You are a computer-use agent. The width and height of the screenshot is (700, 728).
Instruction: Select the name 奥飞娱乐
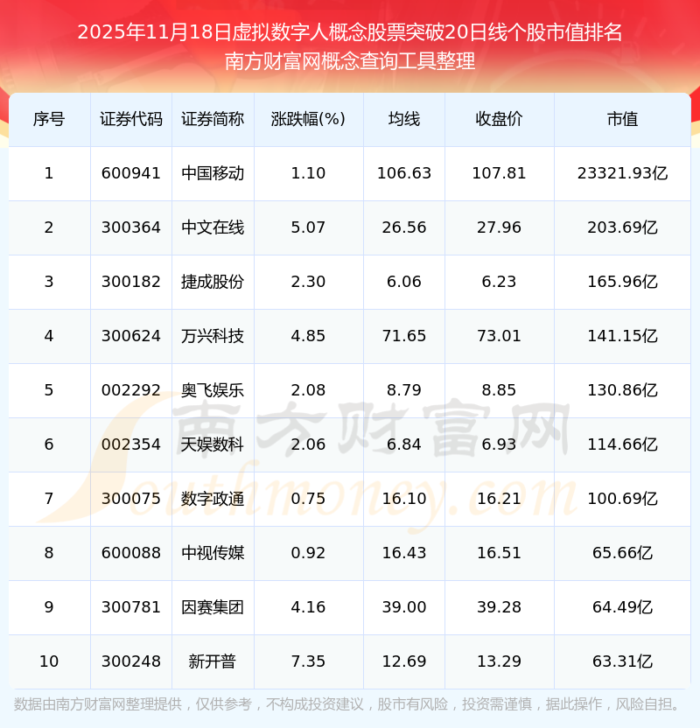pos(213,390)
